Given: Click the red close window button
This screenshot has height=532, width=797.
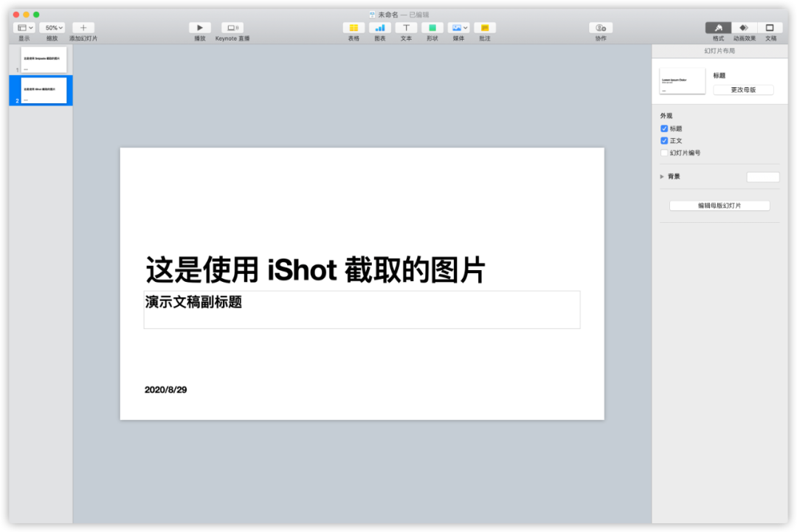Looking at the screenshot, I should tap(16, 15).
